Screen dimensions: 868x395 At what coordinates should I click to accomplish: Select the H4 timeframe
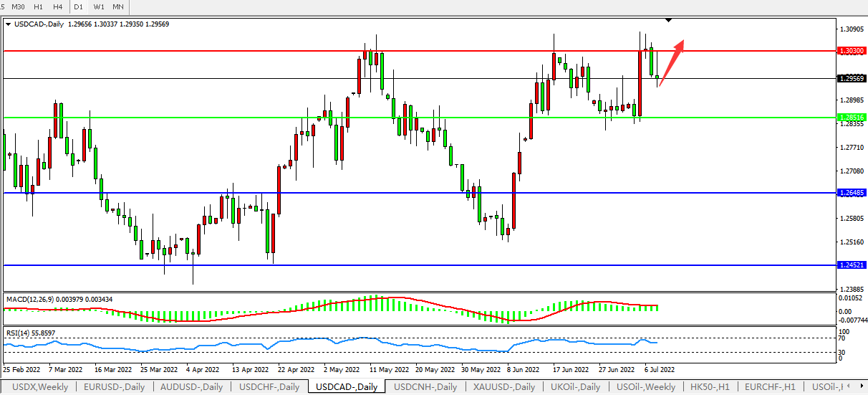(58, 6)
